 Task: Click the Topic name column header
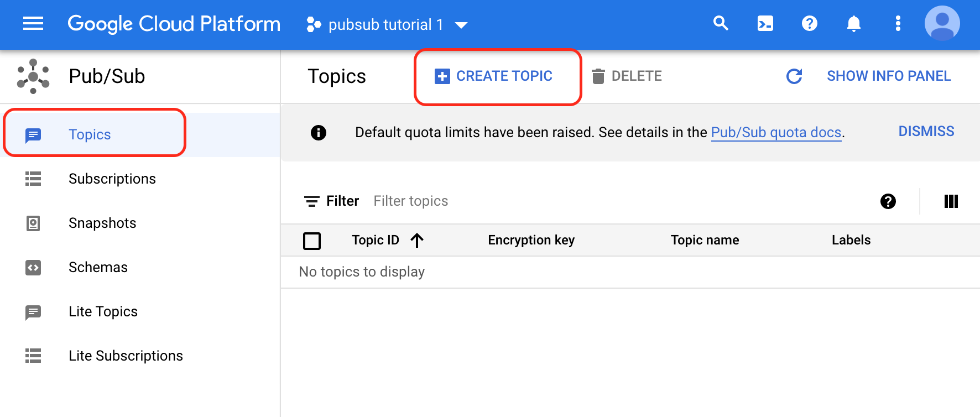coord(705,240)
